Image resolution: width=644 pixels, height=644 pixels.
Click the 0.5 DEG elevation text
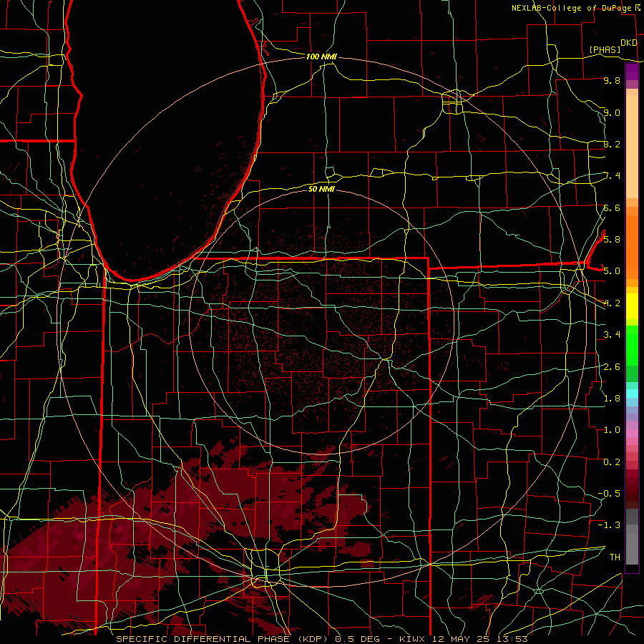tap(356, 639)
